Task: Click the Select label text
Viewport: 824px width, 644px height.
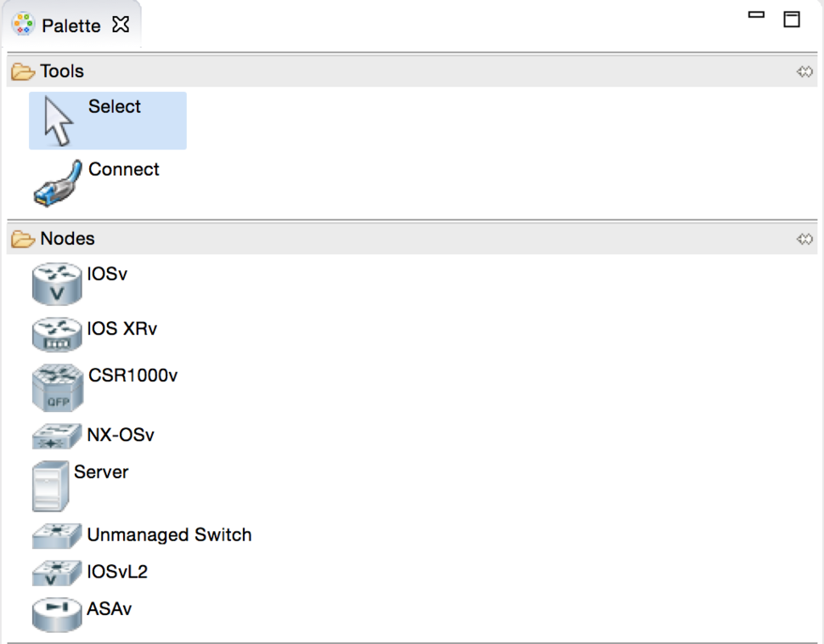Action: coord(115,107)
